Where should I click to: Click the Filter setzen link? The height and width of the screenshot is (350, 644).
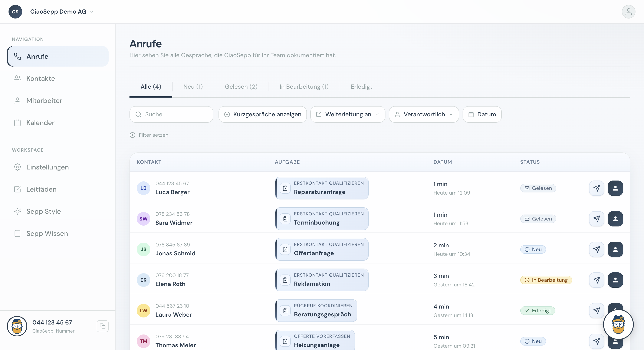tap(149, 135)
